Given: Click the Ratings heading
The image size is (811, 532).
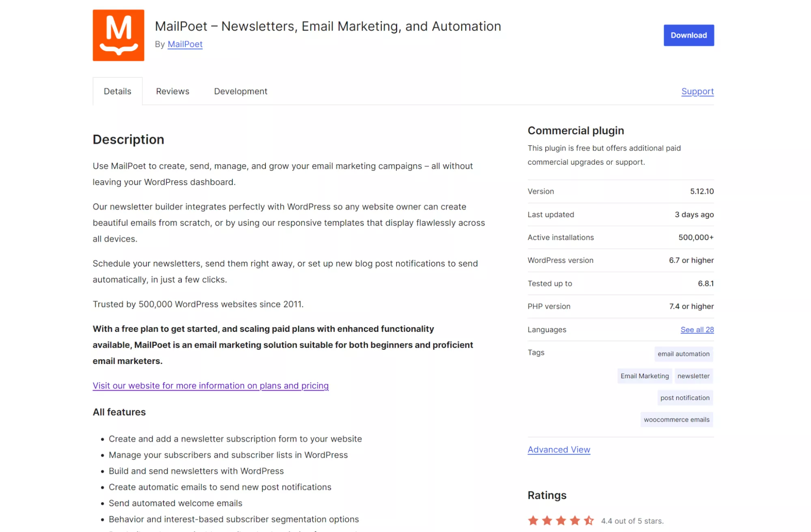Looking at the screenshot, I should pos(547,495).
